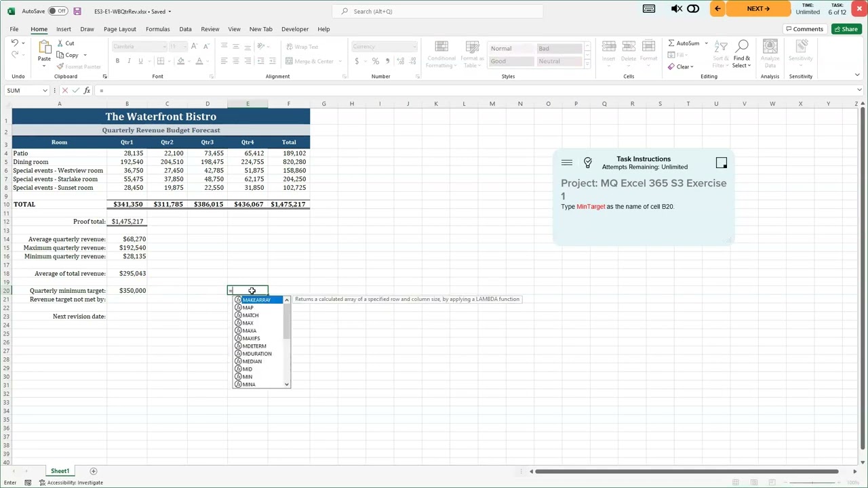Toggle the macro recording status bar icon
868x488 pixels.
coord(28,483)
